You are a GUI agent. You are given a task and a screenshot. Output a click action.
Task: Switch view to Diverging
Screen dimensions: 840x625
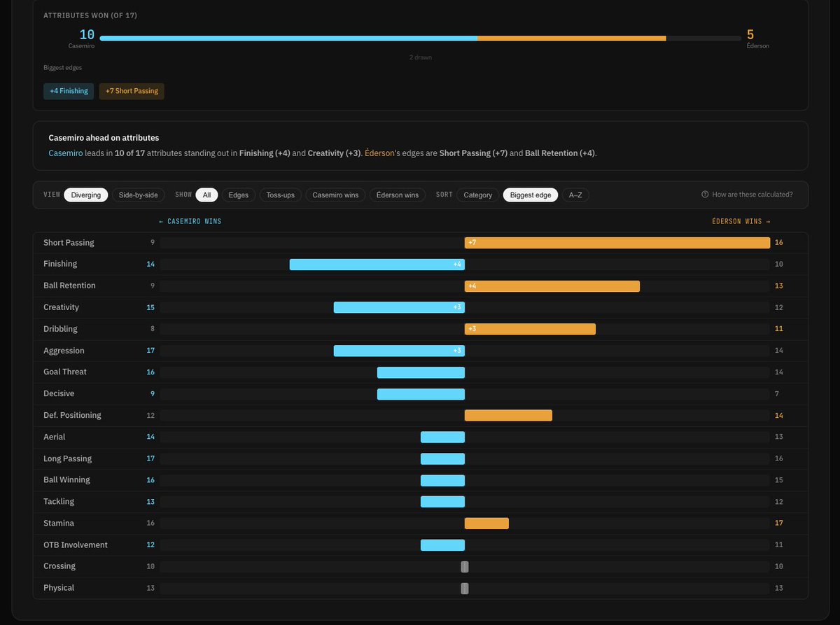[86, 195]
